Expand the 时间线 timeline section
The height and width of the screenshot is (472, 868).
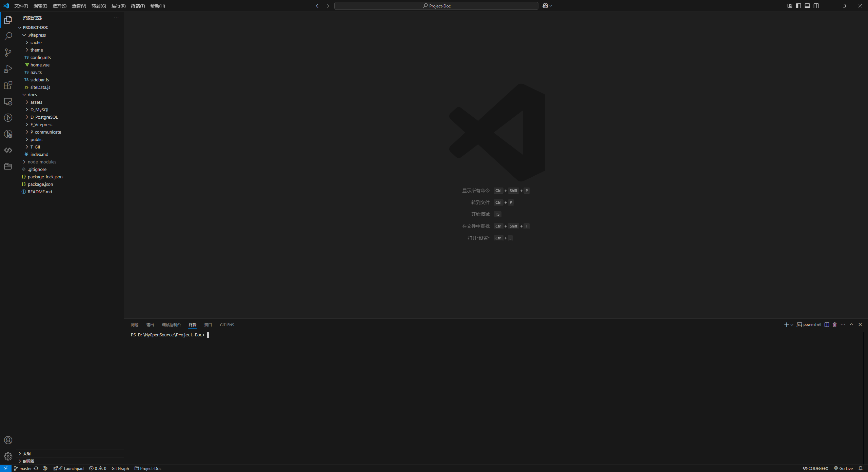click(x=70, y=461)
